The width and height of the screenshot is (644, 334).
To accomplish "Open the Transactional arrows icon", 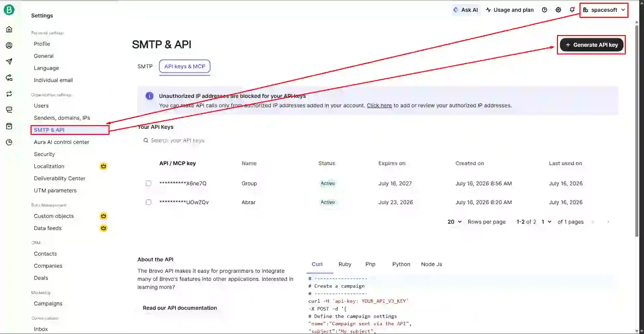I will click(x=9, y=94).
